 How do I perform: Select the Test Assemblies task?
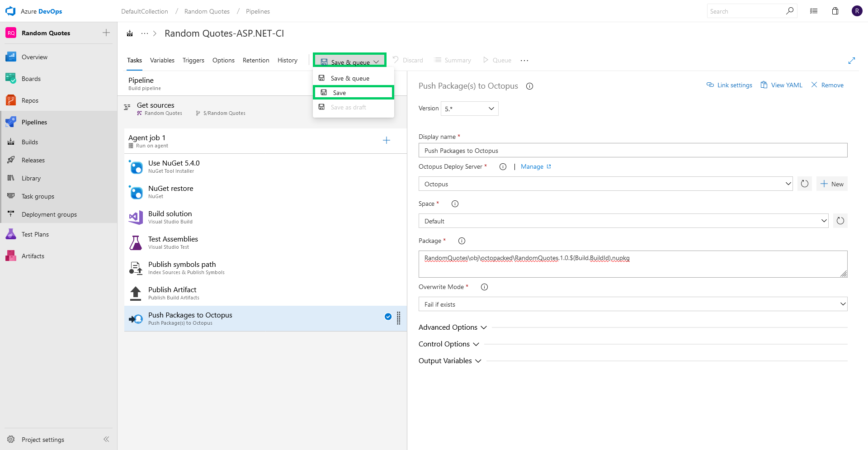[x=265, y=242]
